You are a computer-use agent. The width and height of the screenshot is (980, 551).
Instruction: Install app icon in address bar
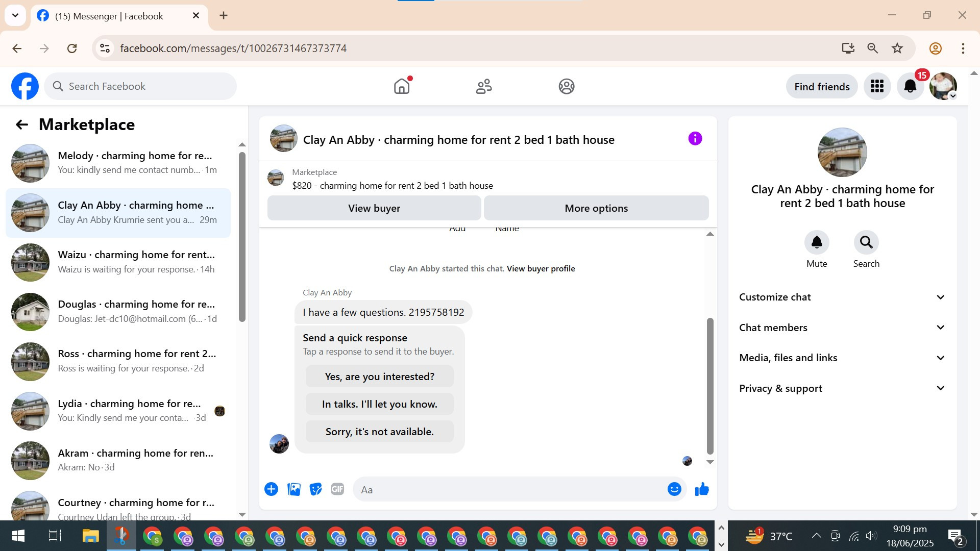point(848,48)
